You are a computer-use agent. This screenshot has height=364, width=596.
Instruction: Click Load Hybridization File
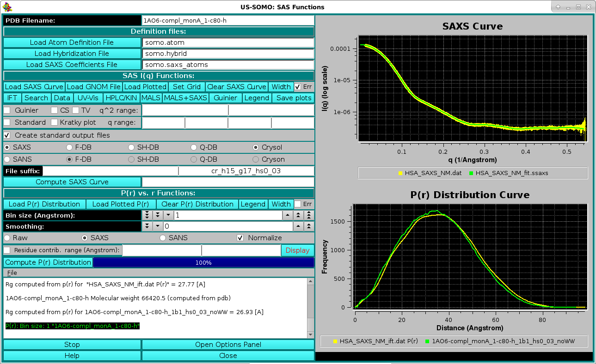pos(72,54)
